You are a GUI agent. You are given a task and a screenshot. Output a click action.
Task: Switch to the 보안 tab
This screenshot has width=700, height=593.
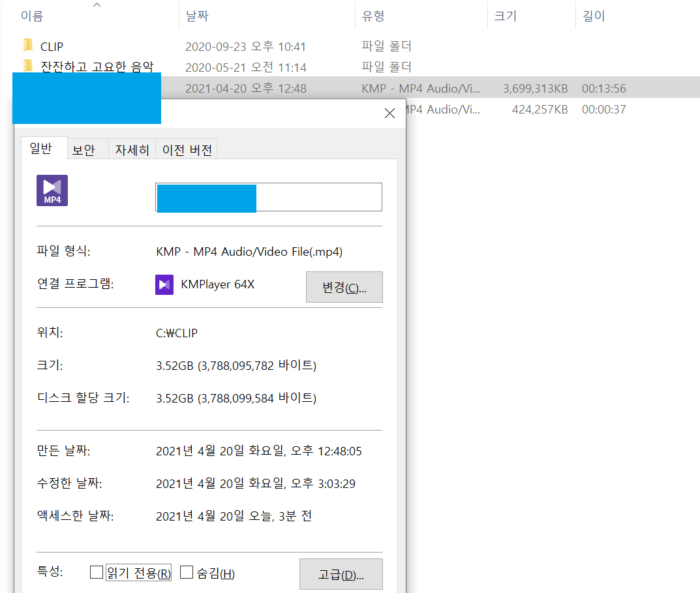tap(84, 150)
